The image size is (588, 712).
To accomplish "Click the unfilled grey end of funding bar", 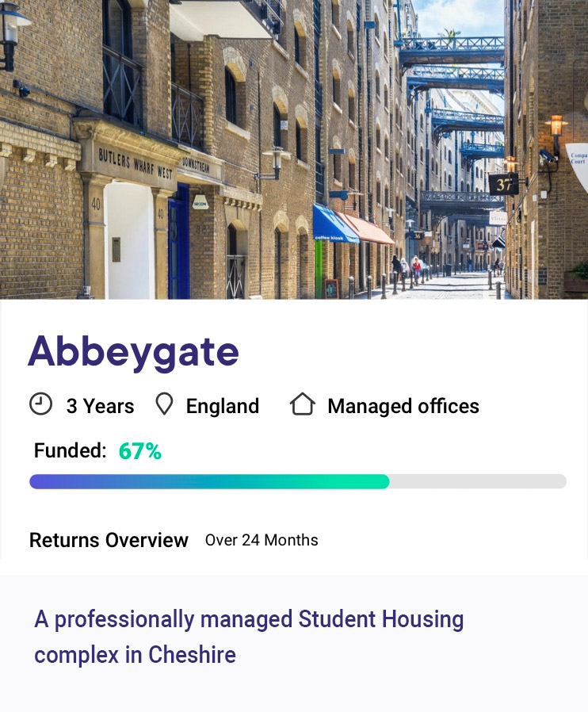I will [x=478, y=481].
